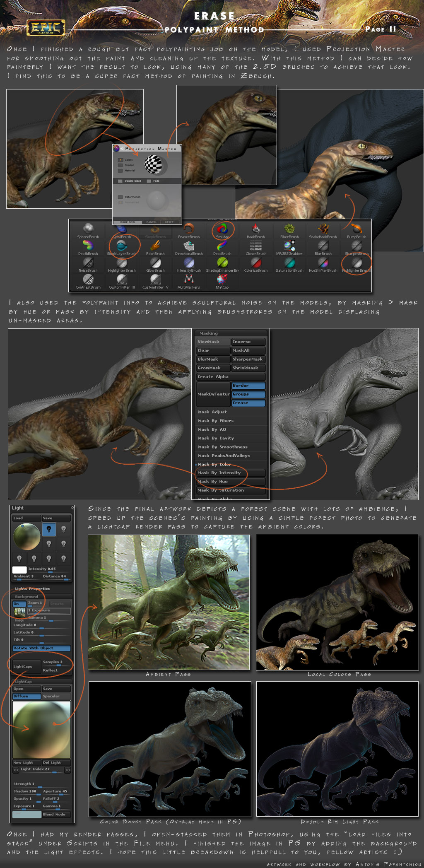The image size is (424, 868).
Task: Select the GlowBrush tool
Action: coord(155,265)
